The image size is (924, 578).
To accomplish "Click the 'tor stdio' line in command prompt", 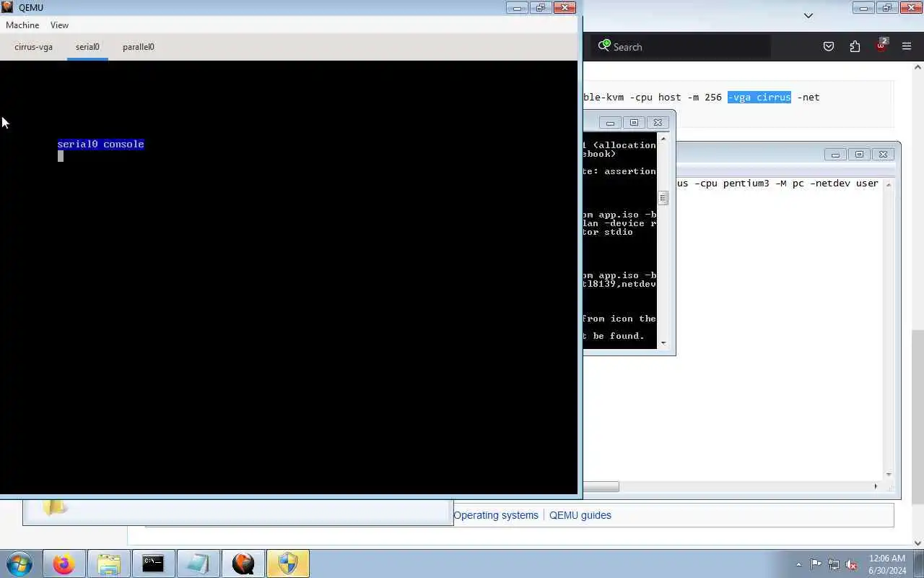I will pyautogui.click(x=608, y=232).
